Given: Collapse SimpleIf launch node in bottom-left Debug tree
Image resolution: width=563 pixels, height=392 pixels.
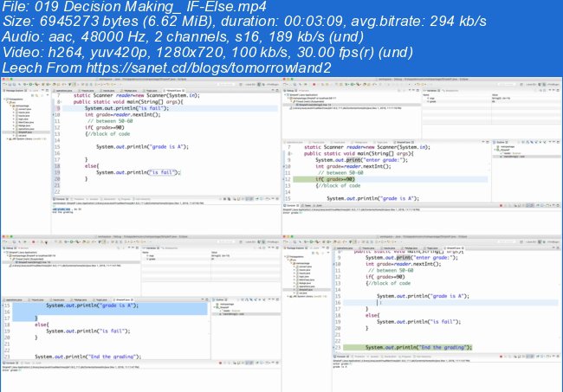Looking at the screenshot, I should [x=5, y=253].
